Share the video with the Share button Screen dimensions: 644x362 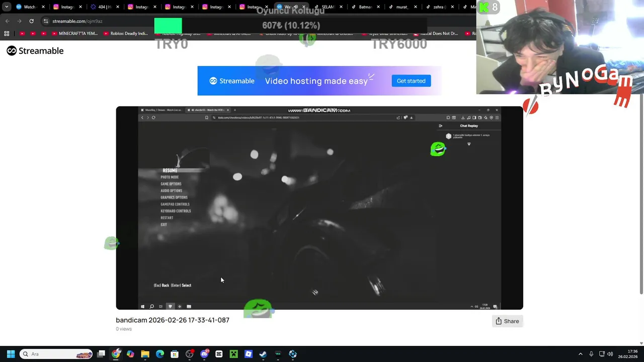tap(507, 321)
